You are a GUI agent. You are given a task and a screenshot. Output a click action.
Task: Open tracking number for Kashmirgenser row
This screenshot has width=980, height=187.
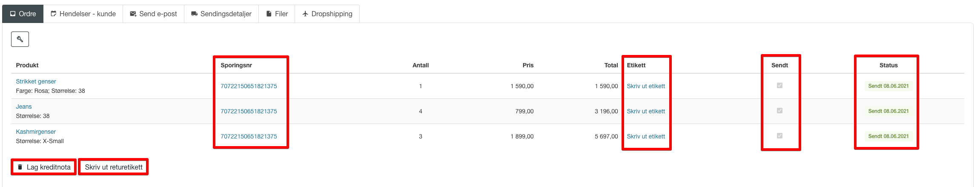tap(249, 136)
